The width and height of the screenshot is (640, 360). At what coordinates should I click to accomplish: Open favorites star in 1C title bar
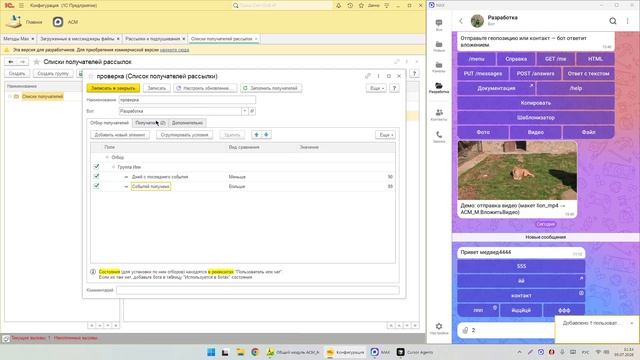click(x=361, y=5)
